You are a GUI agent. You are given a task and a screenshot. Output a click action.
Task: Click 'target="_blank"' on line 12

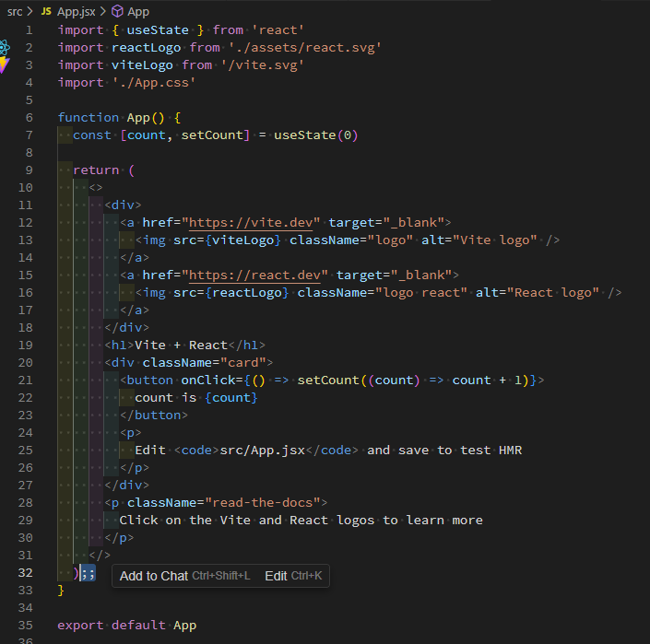pyautogui.click(x=385, y=223)
